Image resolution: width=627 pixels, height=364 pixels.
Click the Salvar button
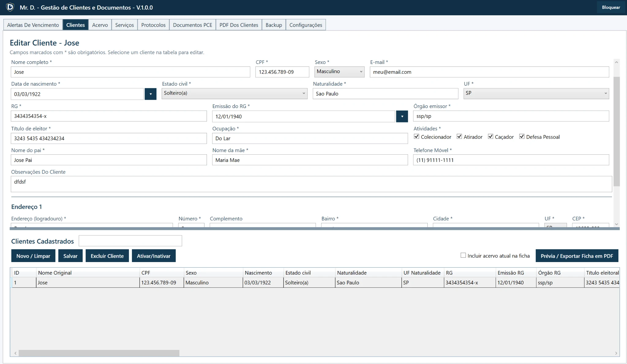(x=70, y=256)
